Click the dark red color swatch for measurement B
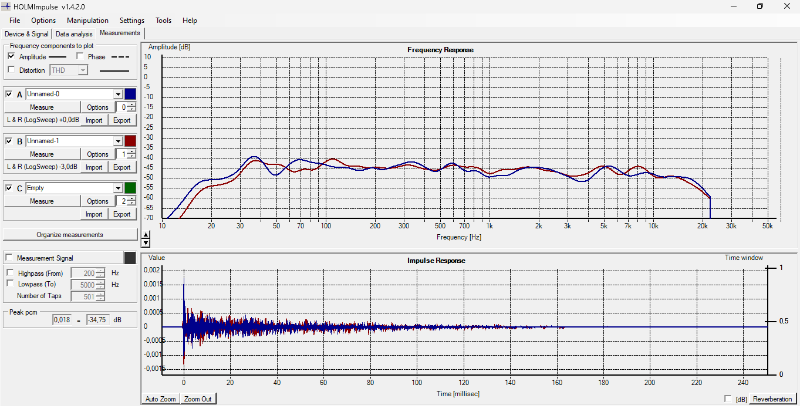Viewport: 800px width, 406px height. [131, 141]
